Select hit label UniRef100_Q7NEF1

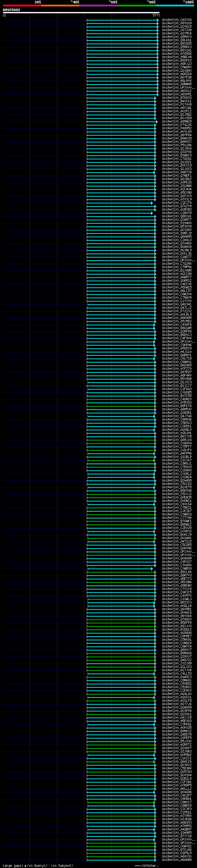176,176
